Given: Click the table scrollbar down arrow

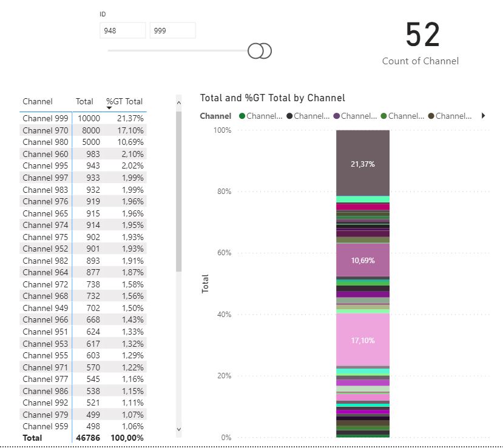Looking at the screenshot, I should pyautogui.click(x=179, y=429).
